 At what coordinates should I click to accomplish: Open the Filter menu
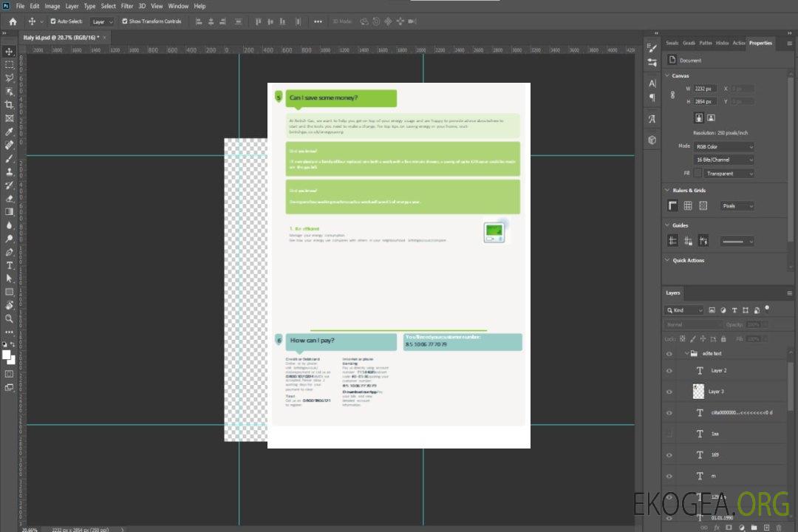tap(127, 6)
